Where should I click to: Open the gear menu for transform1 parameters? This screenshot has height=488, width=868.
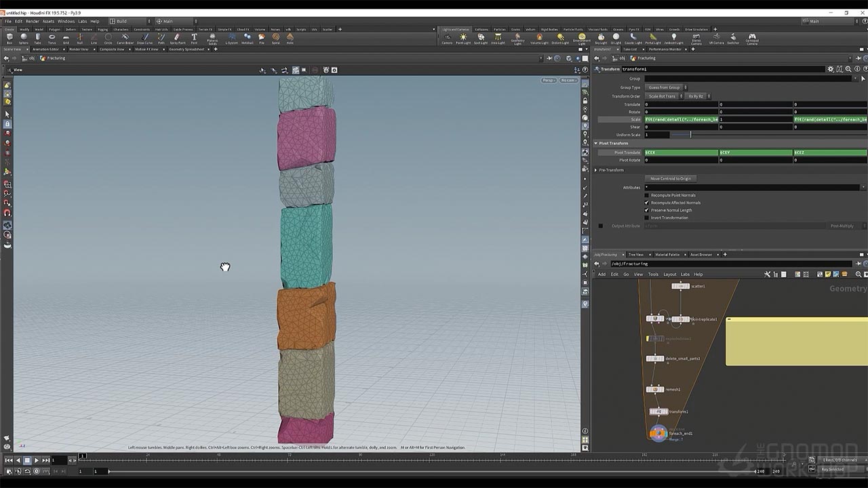tap(831, 69)
